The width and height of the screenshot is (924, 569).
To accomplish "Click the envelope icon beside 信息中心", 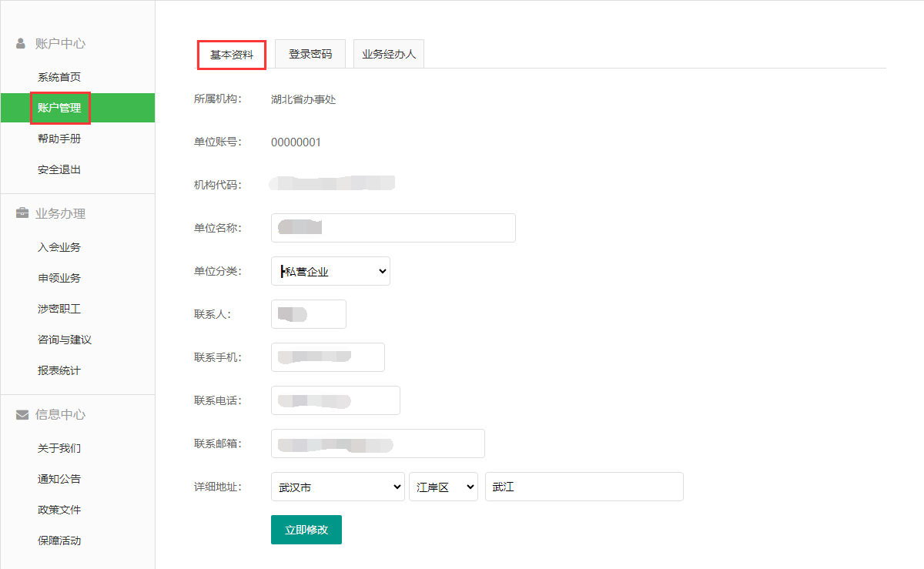I will [x=22, y=414].
